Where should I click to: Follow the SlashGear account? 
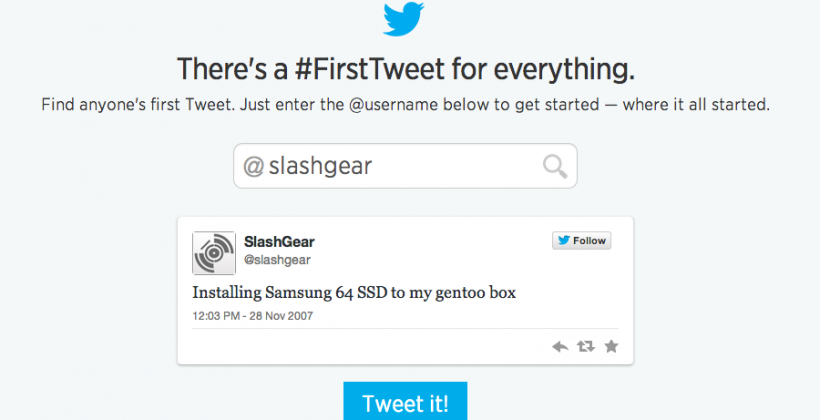click(x=581, y=241)
